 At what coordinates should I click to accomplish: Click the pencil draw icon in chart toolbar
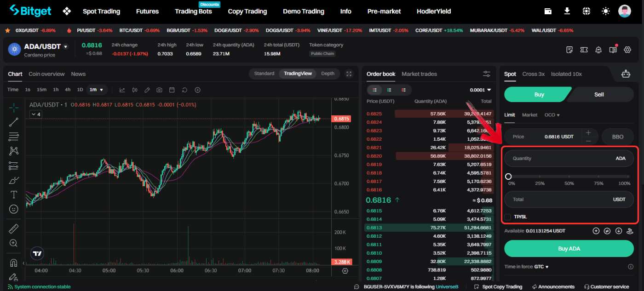[147, 90]
